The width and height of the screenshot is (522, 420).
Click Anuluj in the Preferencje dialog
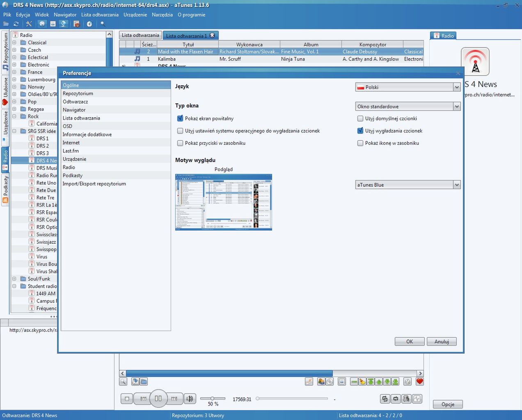click(x=442, y=341)
